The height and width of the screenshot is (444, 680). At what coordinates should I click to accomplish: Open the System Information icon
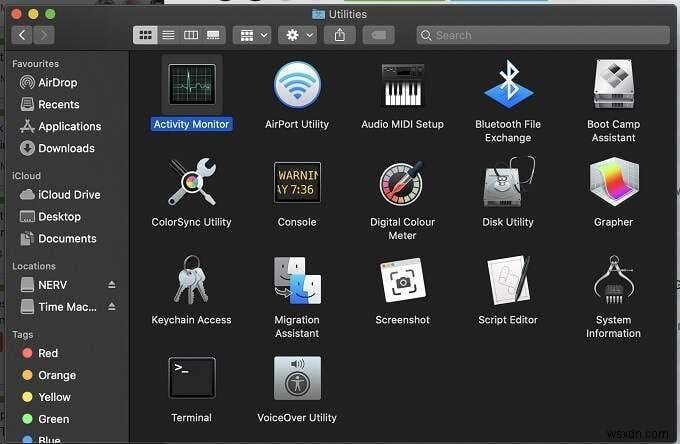tap(614, 280)
